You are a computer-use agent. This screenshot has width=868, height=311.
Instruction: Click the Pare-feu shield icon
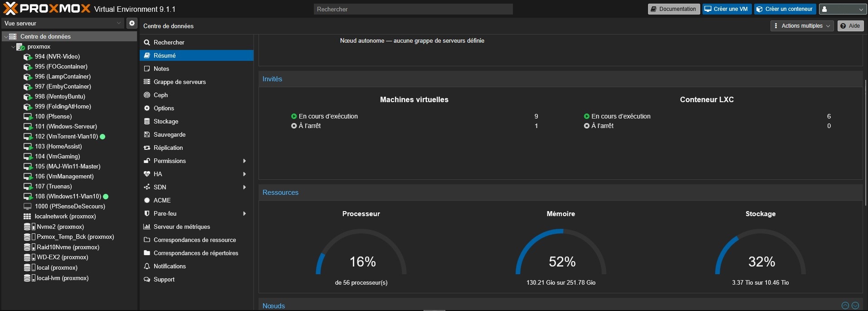coord(147,213)
